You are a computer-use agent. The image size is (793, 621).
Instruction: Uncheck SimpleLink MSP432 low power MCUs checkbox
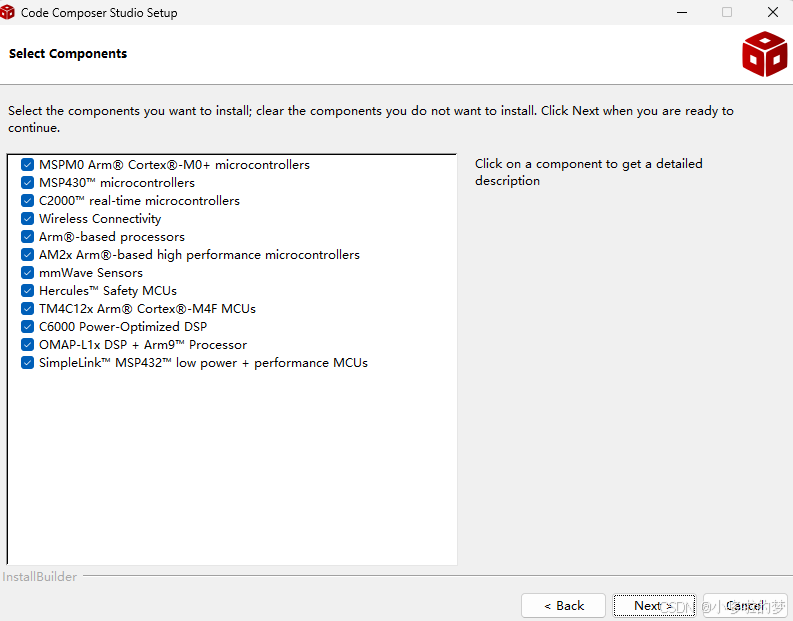coord(27,363)
